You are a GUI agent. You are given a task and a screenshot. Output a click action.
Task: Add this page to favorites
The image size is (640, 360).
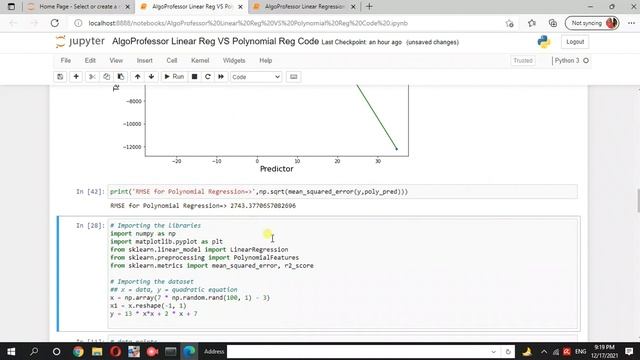[x=509, y=23]
